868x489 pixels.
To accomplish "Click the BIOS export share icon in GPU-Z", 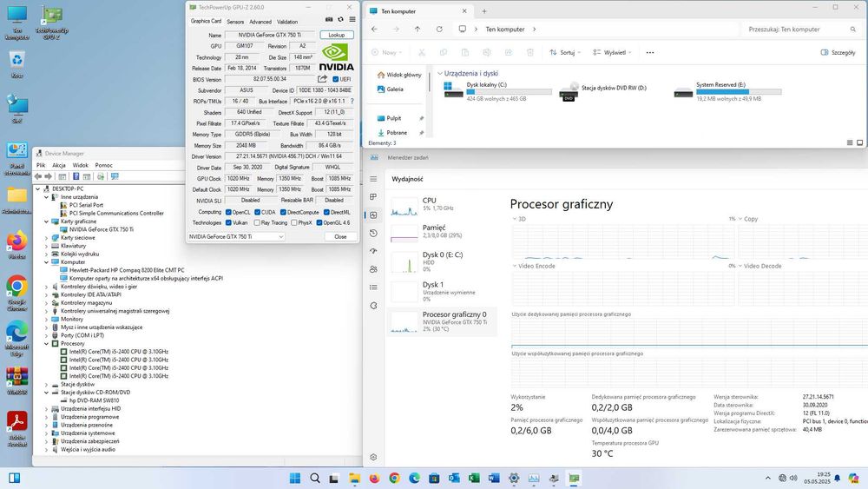I will 322,79.
